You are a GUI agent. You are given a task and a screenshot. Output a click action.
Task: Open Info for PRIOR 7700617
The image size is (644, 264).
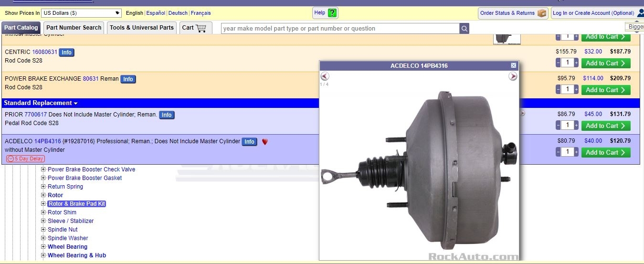[167, 115]
